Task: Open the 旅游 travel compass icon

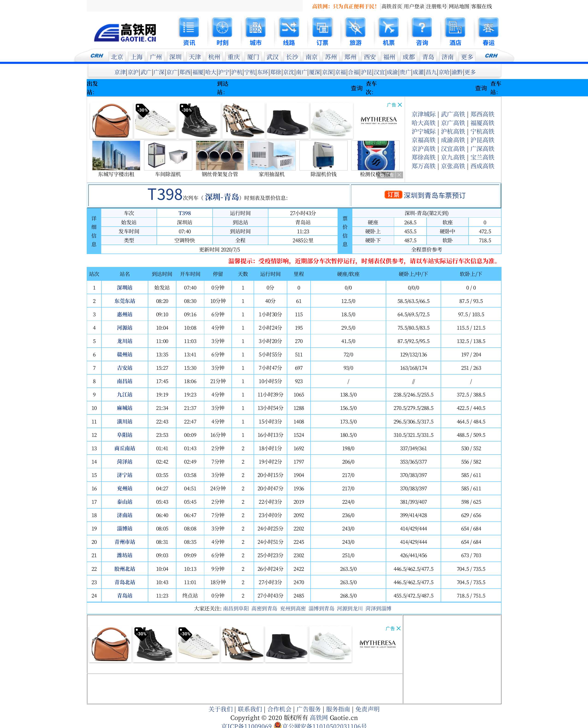Action: click(x=355, y=27)
